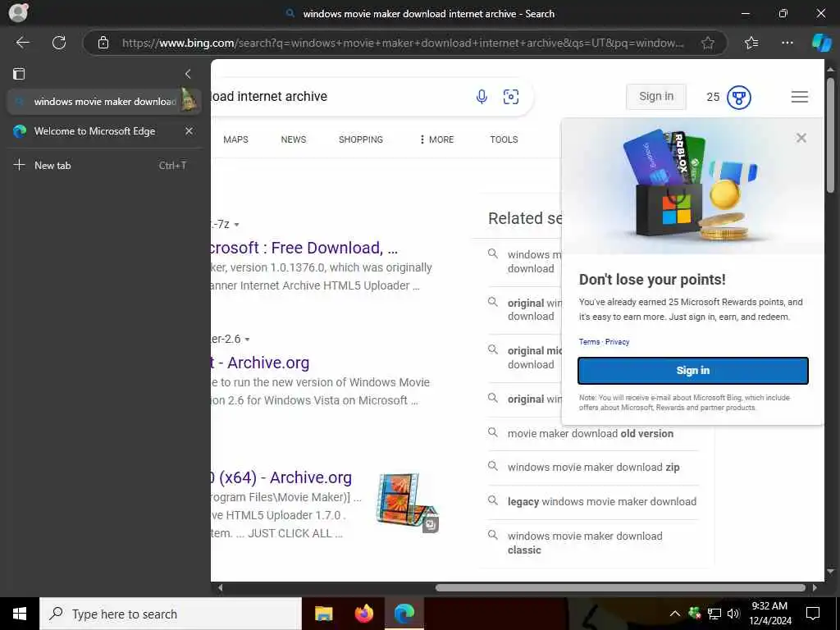Viewport: 840px width, 630px height.
Task: Select the NEWS search tab
Action: [x=294, y=139]
